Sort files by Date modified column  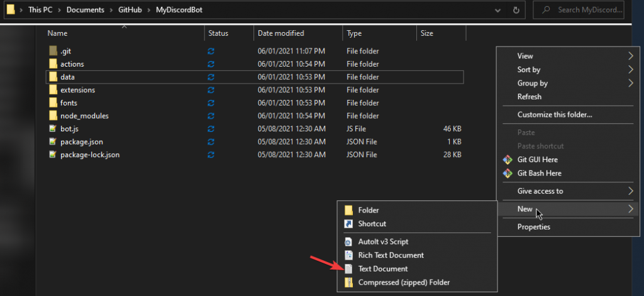coord(281,33)
